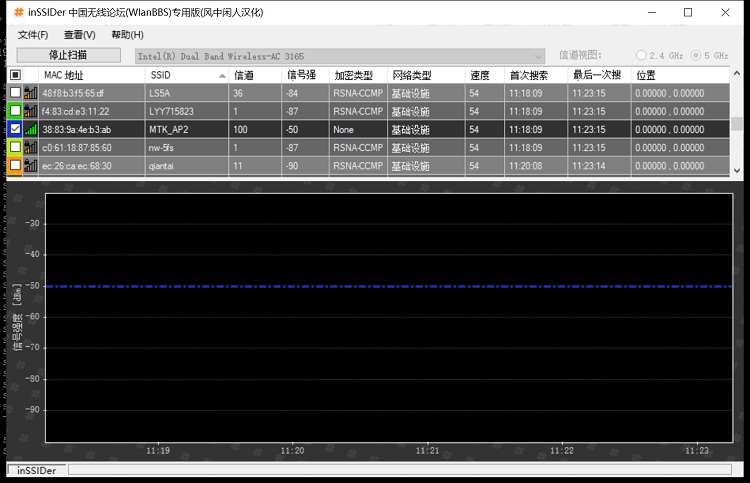Click green signal icon for MTK_AP2
This screenshot has height=483, width=750.
coord(30,129)
